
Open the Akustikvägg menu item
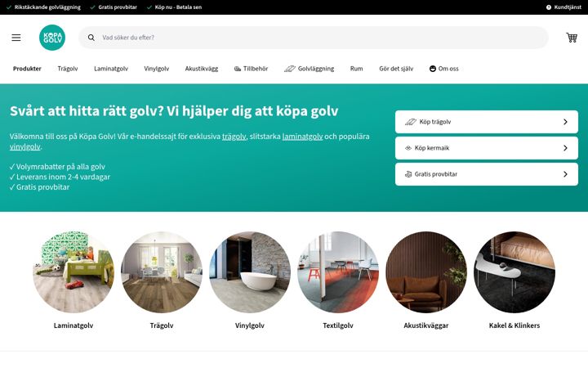[x=202, y=69]
